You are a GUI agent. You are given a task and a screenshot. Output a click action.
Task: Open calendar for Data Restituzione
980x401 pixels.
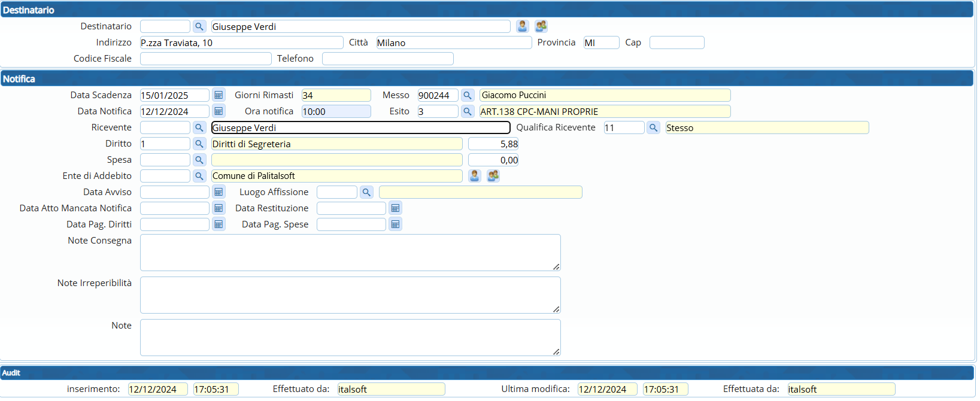(395, 208)
